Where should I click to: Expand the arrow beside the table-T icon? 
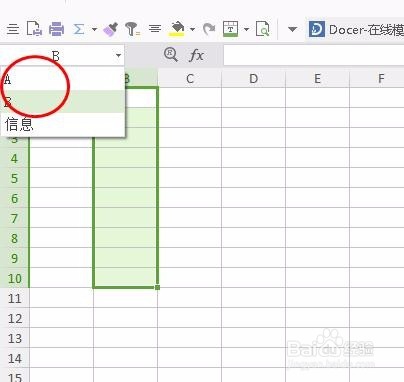pos(246,29)
